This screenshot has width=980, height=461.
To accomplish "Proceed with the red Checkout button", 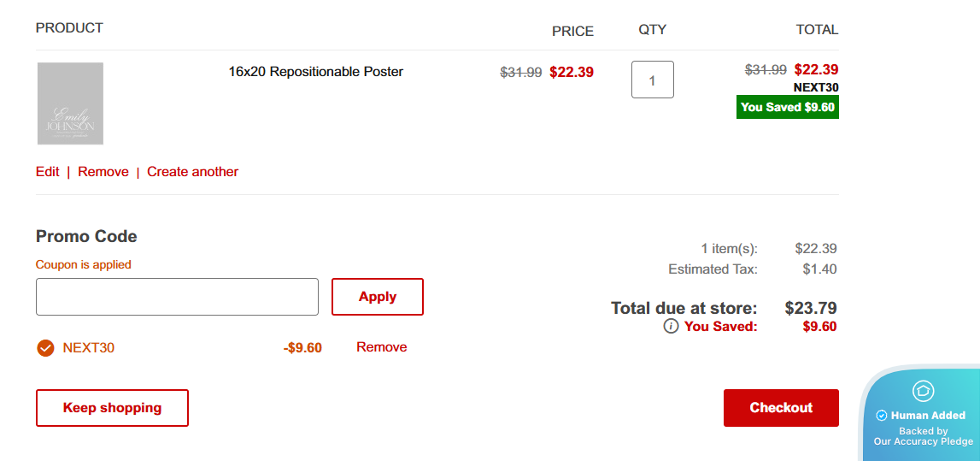I will [x=781, y=408].
